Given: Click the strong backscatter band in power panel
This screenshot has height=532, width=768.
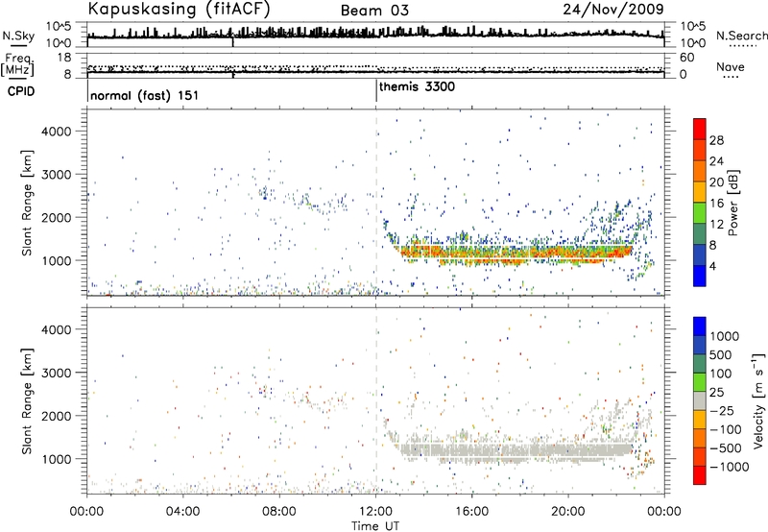Looking at the screenshot, I should 515,253.
